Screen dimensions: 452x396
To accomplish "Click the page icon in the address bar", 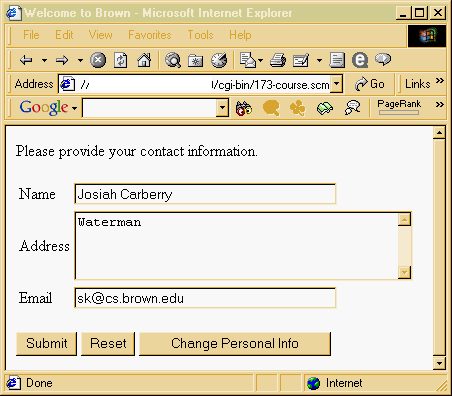I will pos(68,84).
